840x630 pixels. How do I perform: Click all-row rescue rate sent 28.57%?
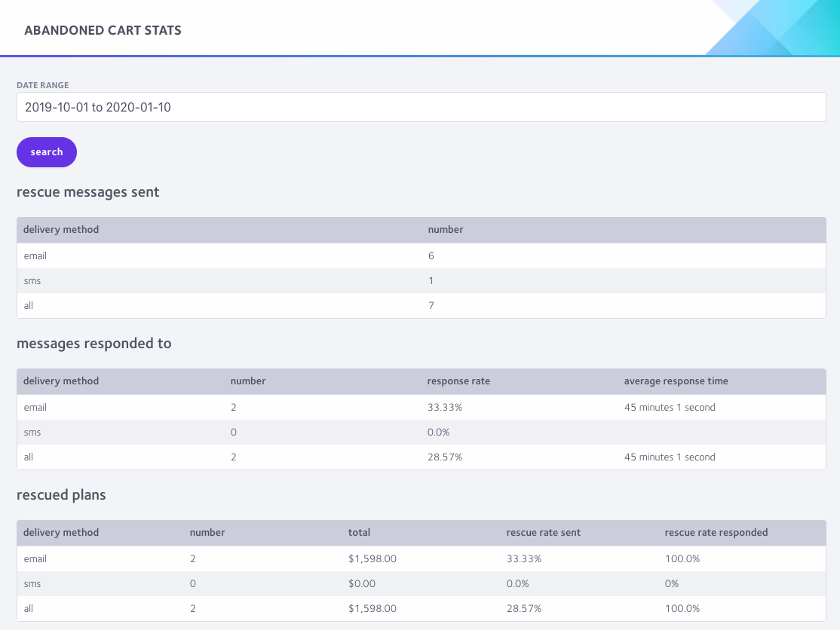click(524, 609)
